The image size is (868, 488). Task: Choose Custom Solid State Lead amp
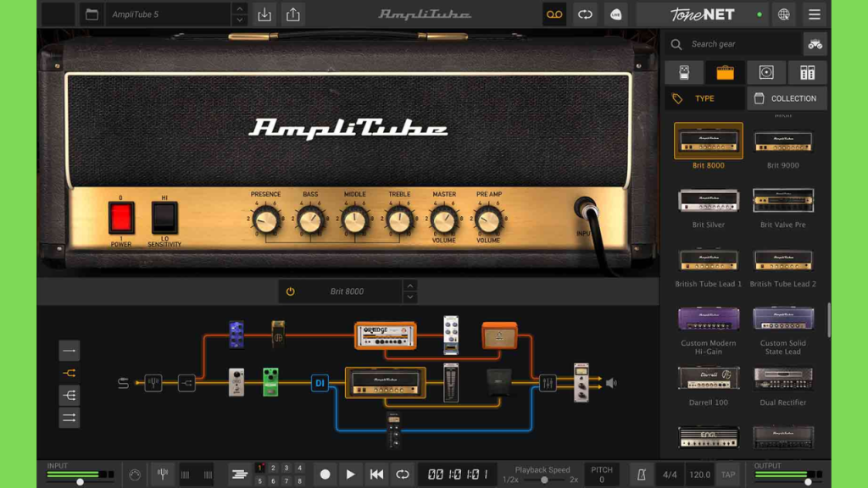click(x=782, y=319)
